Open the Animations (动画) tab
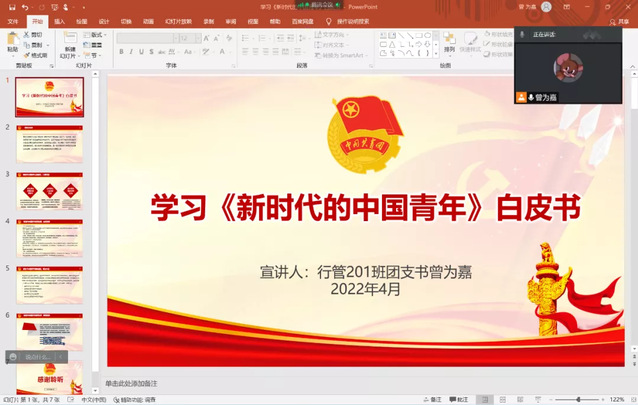The width and height of the screenshot is (638, 405). 148,22
